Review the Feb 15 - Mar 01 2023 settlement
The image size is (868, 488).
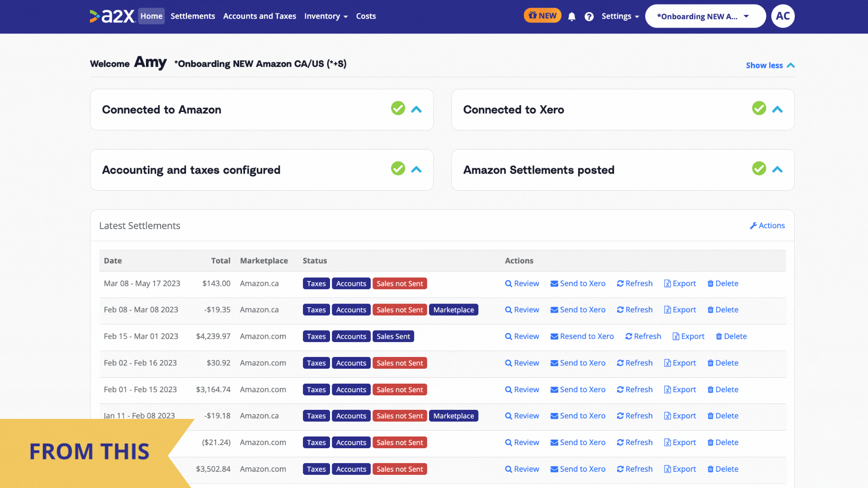(522, 337)
